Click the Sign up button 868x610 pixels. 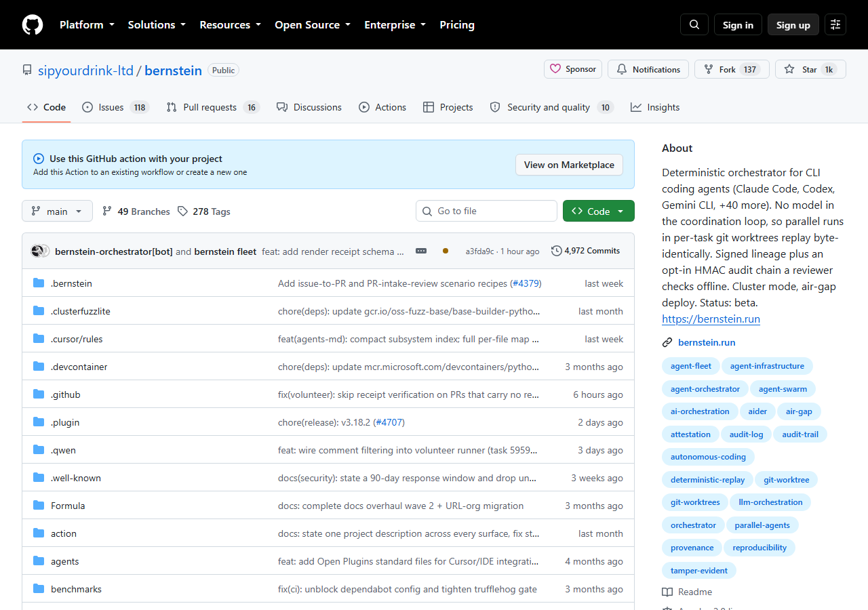pos(793,24)
